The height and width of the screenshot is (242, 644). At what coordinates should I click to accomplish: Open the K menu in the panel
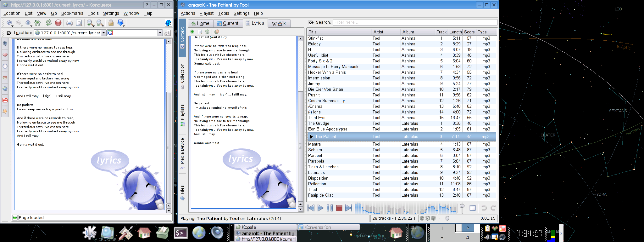point(90,233)
